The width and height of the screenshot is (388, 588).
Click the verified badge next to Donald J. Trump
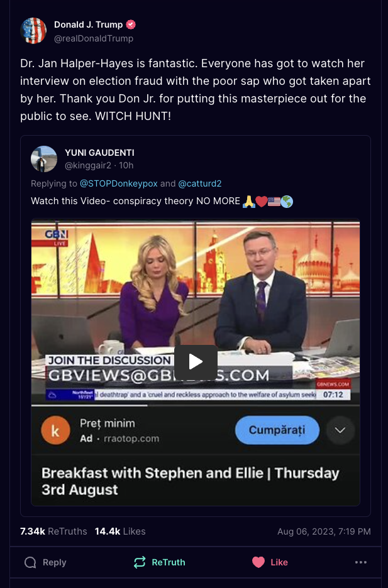click(131, 24)
